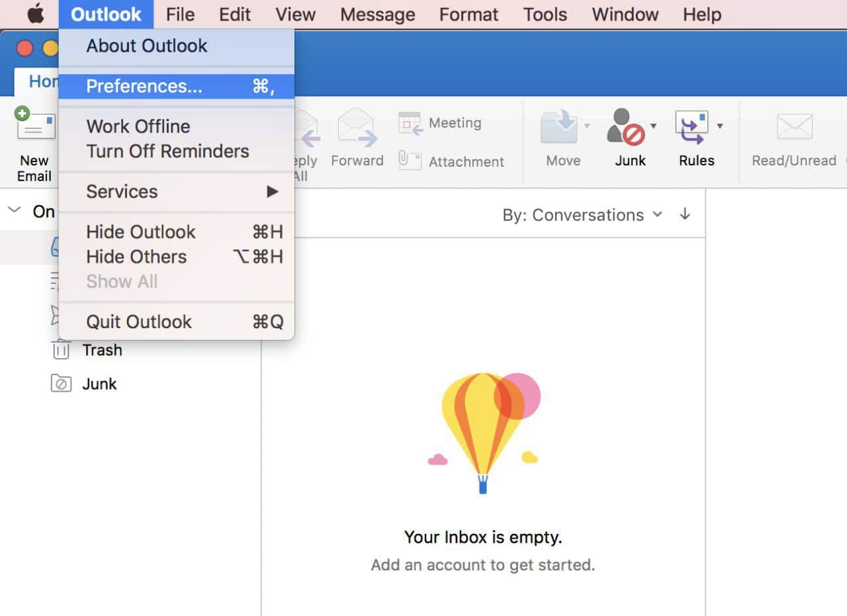Open the View menu

[295, 14]
